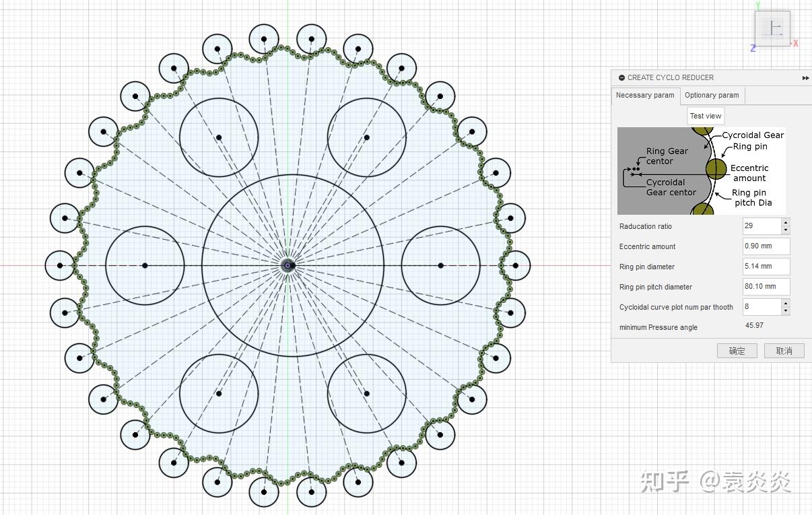This screenshot has width=812, height=515.
Task: Increase curve plot num with up arrow
Action: pos(786,303)
